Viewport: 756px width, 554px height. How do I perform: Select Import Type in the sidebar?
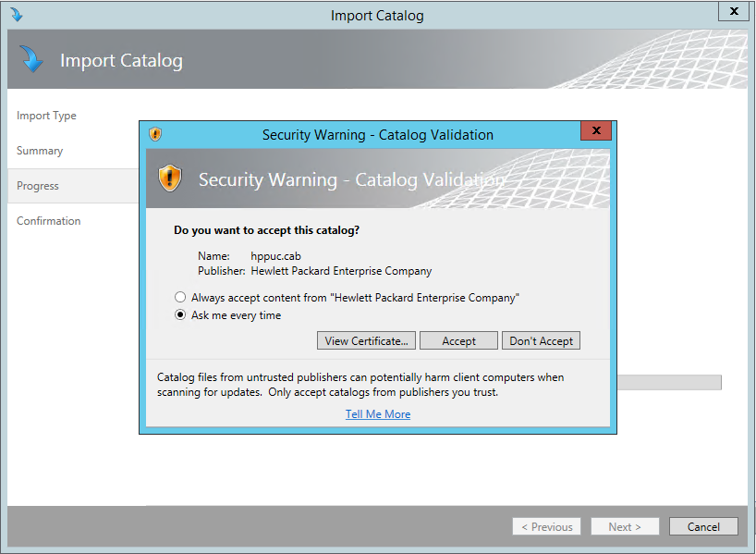[46, 115]
